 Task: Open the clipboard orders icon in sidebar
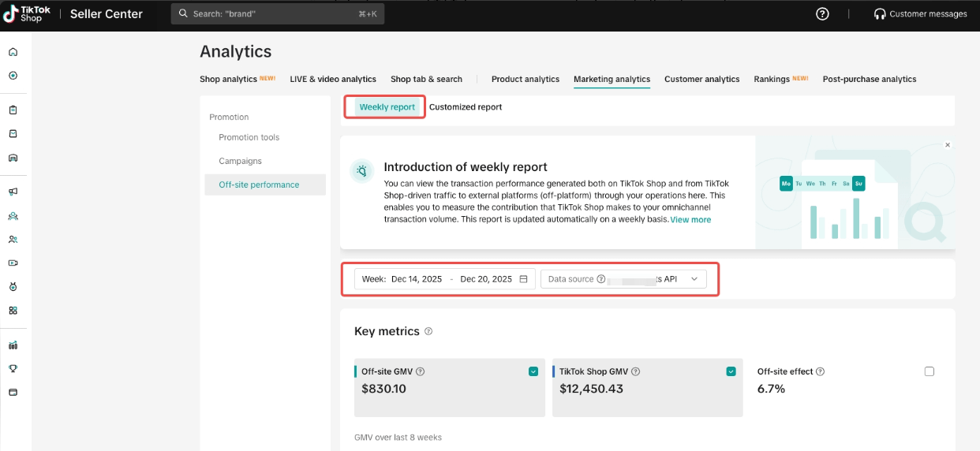(13, 110)
